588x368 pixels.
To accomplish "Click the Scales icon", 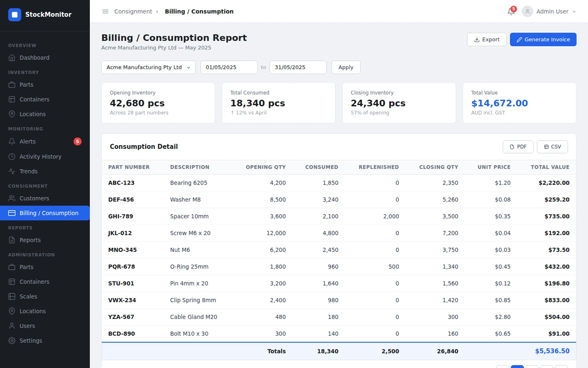I will coord(12,296).
